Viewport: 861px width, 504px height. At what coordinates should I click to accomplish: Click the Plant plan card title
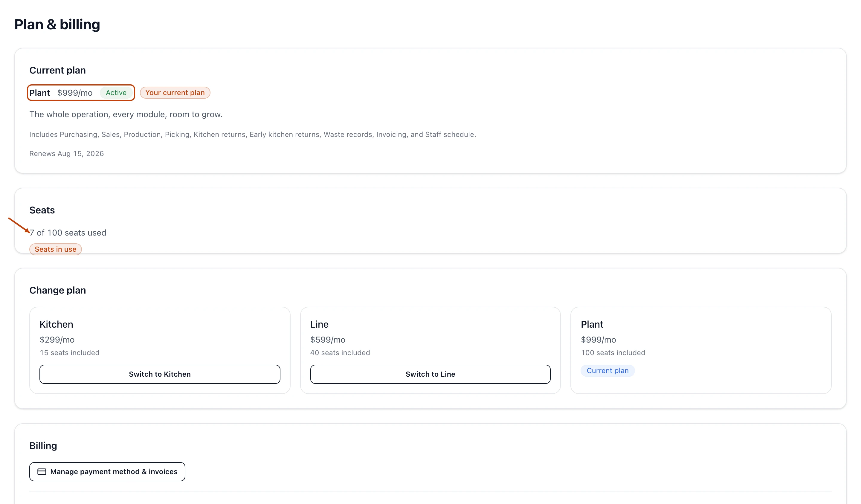pos(592,324)
